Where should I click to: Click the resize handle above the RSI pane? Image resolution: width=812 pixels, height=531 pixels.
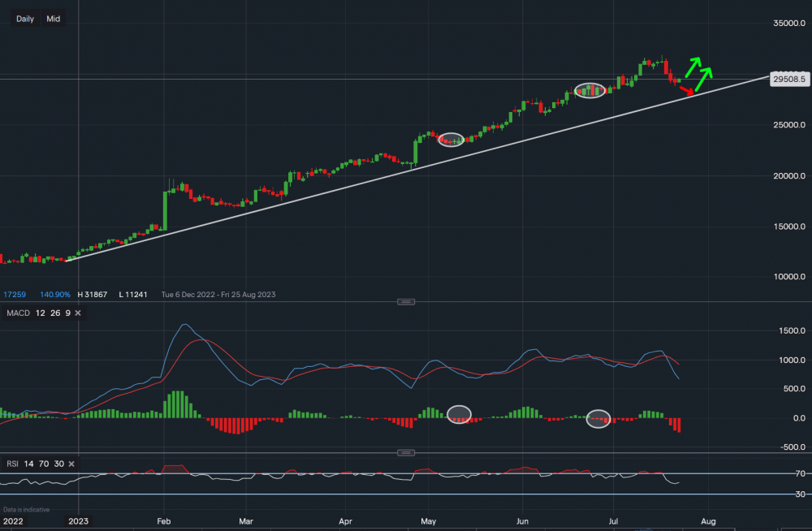point(406,452)
